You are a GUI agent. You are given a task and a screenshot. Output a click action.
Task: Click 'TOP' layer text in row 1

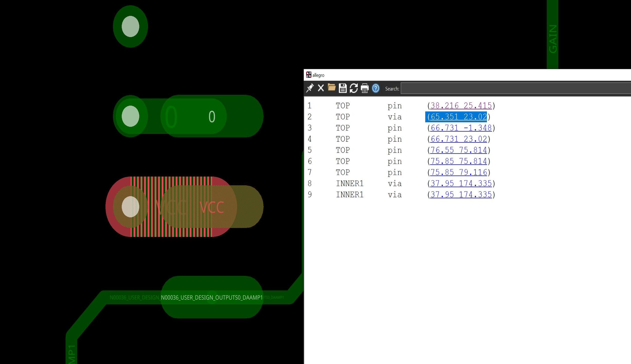[x=343, y=106]
